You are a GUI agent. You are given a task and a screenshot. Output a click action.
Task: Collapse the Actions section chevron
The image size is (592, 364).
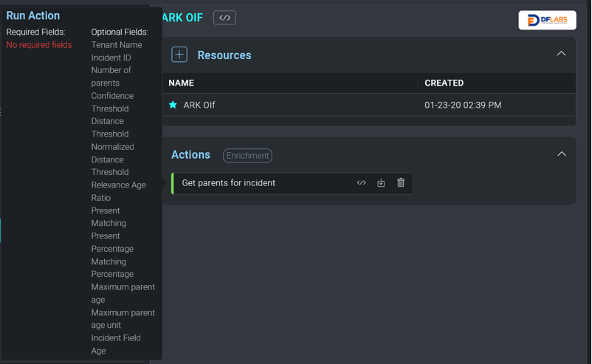561,154
